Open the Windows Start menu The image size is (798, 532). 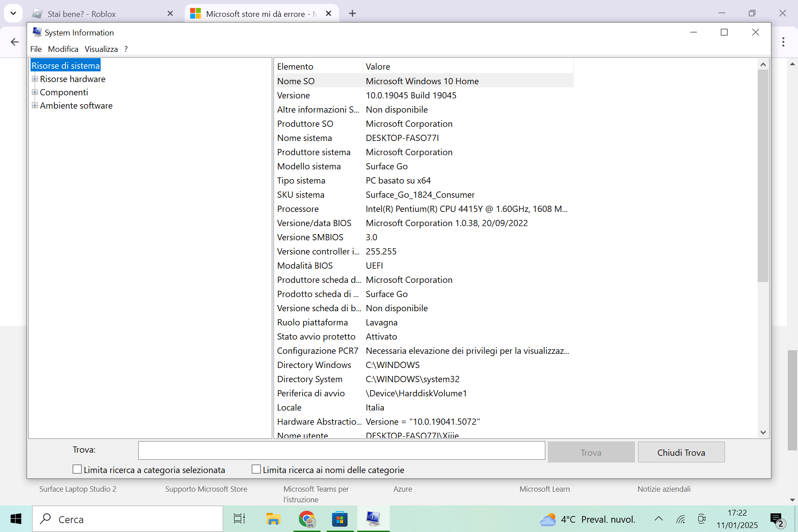tap(16, 519)
